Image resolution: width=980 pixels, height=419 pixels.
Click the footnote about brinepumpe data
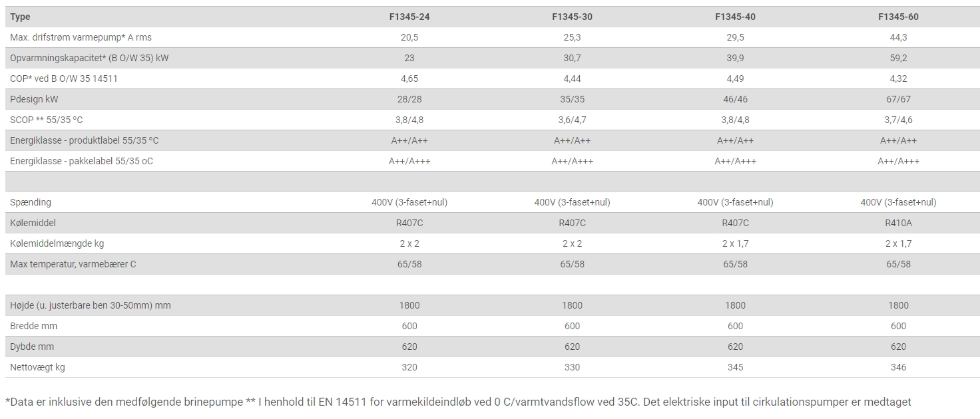pyautogui.click(x=457, y=402)
